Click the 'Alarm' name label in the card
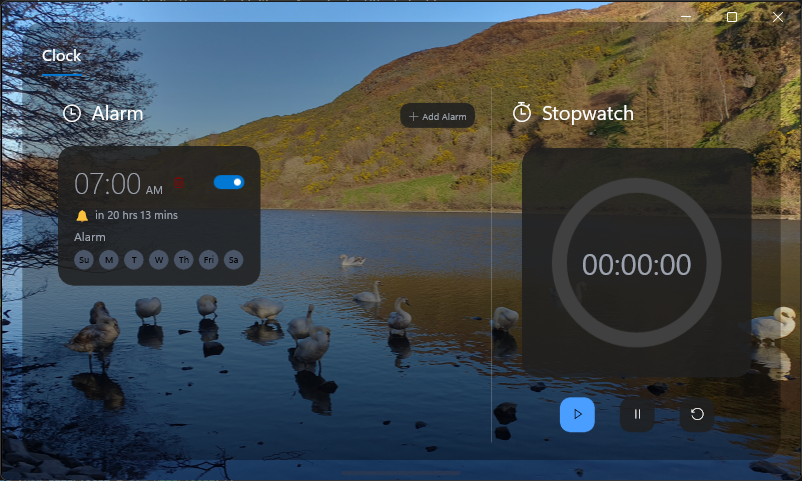This screenshot has width=802, height=481. [90, 237]
